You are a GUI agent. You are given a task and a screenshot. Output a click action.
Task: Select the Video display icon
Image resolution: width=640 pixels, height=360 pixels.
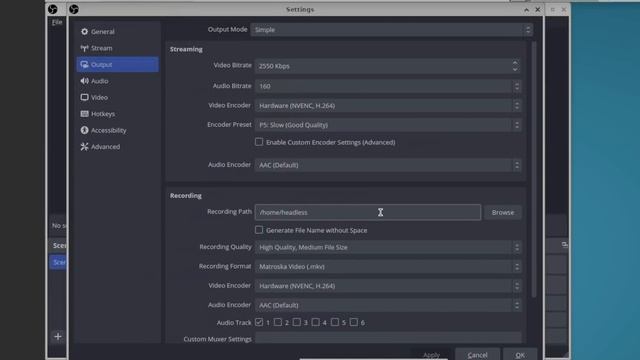click(84, 97)
